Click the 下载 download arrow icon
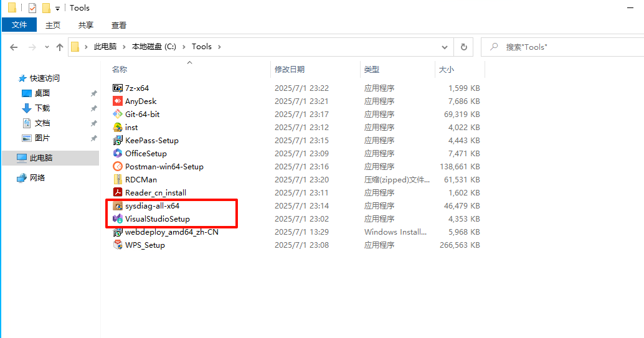Screen dimensions: 644x338 26,108
